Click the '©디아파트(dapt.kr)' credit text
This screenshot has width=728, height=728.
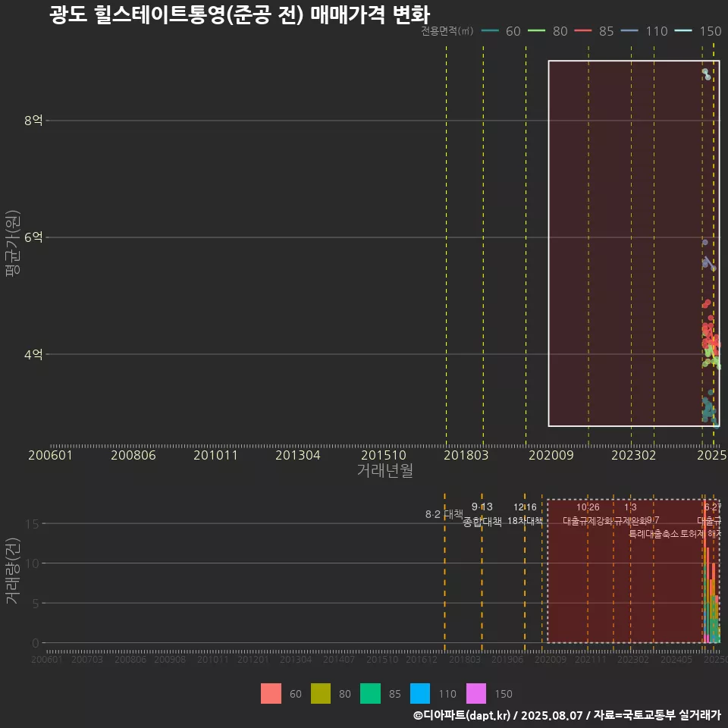point(462,715)
